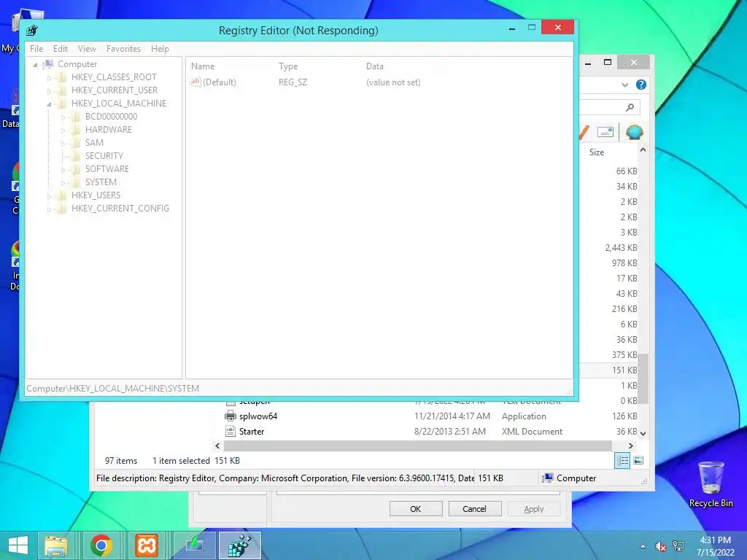Open Google Chrome from taskbar
747x560 pixels.
101,545
